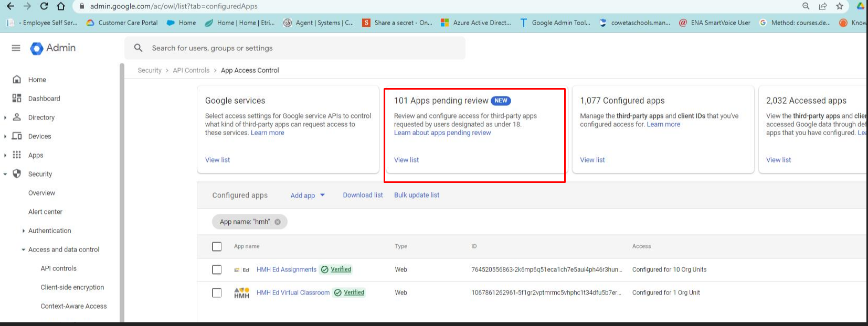
Task: Reload the page with refresh icon
Action: [x=44, y=6]
